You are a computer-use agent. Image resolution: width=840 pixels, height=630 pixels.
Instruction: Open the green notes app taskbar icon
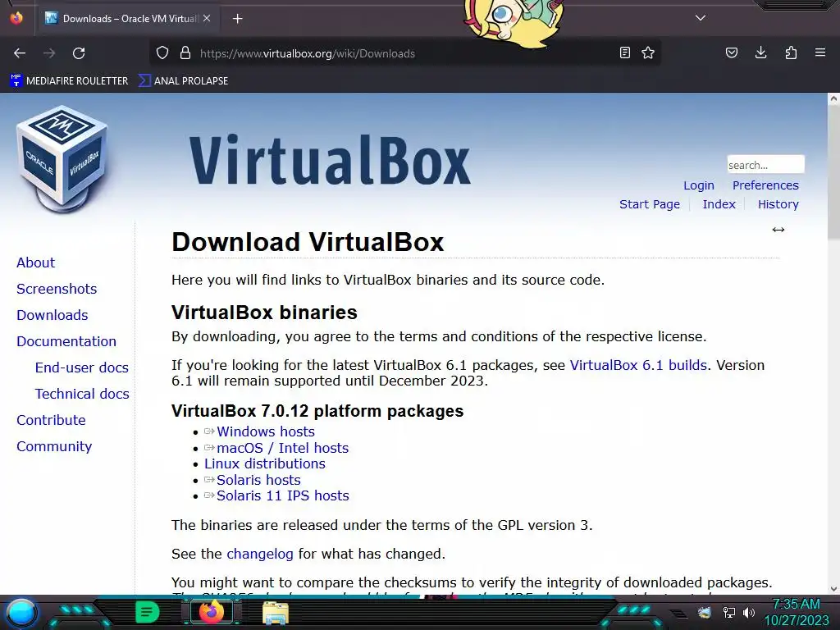tap(147, 612)
